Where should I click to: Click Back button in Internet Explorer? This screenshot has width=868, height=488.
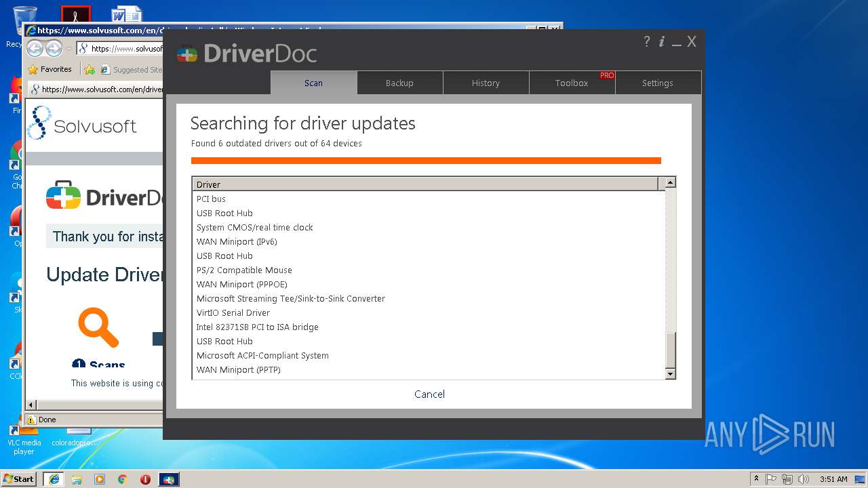click(x=35, y=49)
